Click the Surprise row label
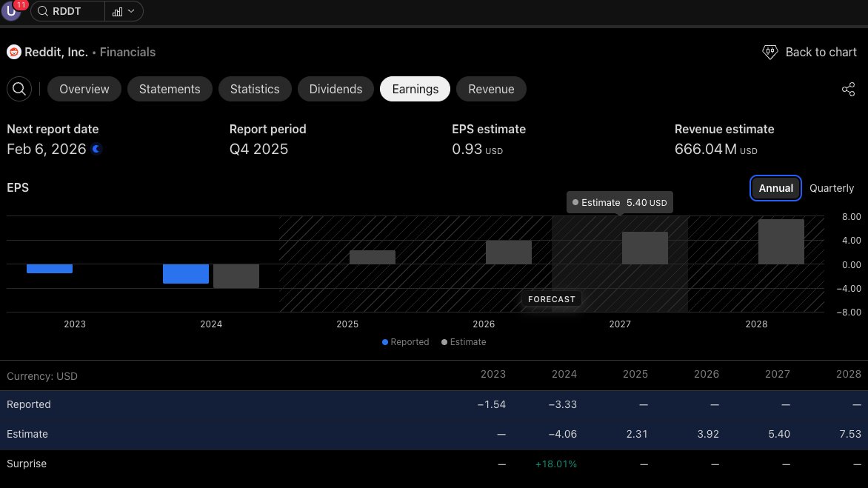Screen dimensions: 868x488 point(27,464)
